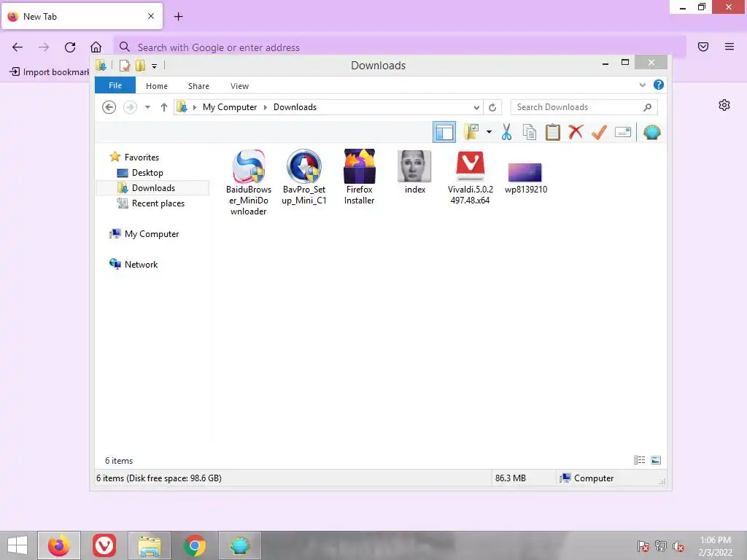
Task: Open the File ribbon tab
Action: [115, 85]
